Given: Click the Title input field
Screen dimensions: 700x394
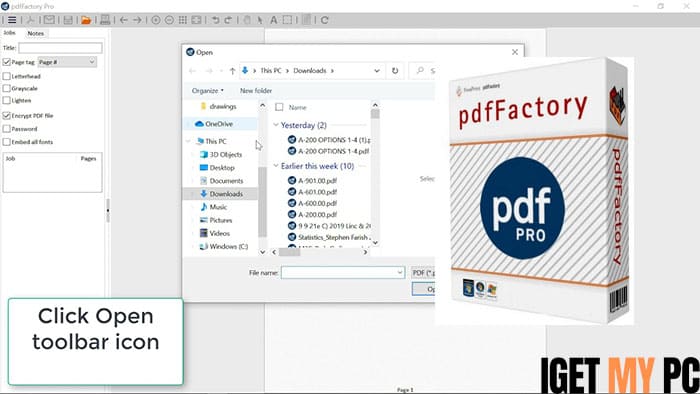Looking at the screenshot, I should (60, 48).
